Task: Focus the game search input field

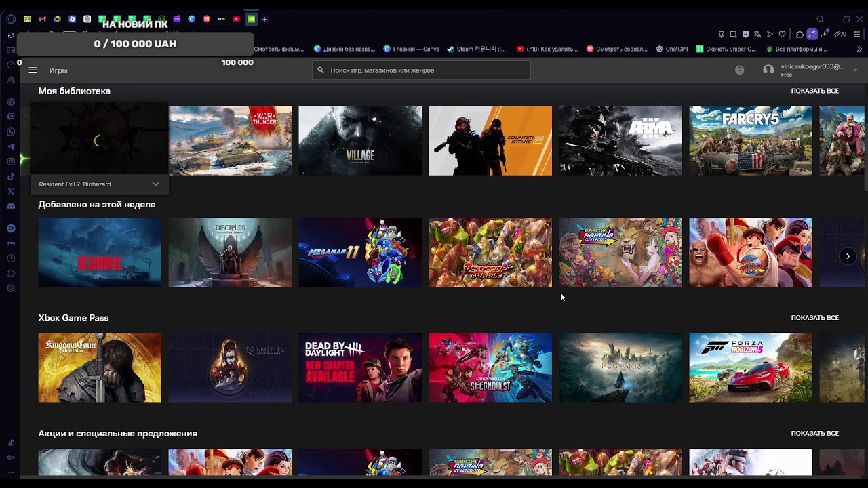Action: pyautogui.click(x=421, y=70)
